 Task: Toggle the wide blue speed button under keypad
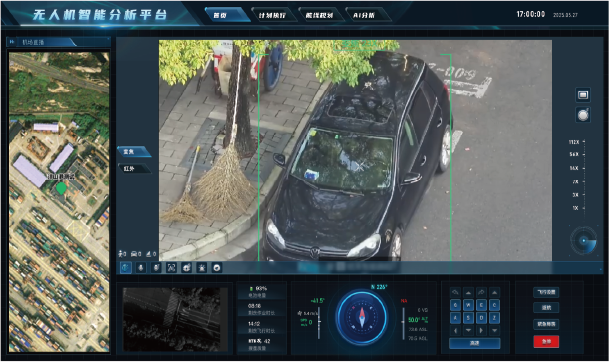point(475,344)
